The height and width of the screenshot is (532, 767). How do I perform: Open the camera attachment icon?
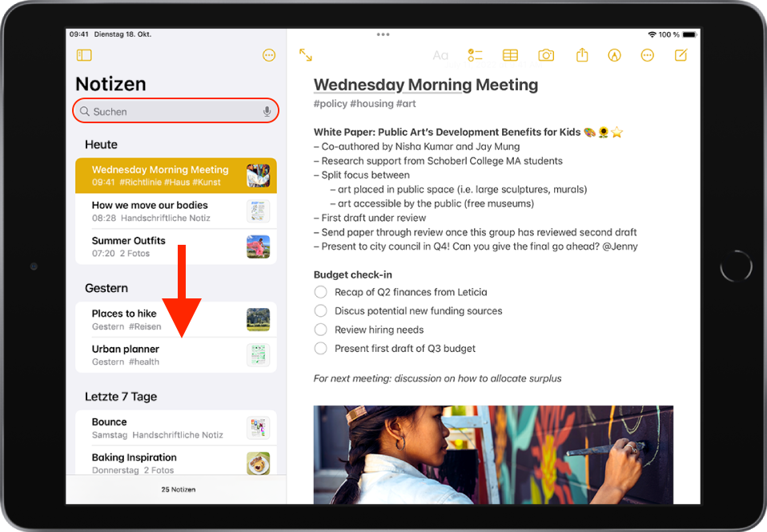[546, 55]
